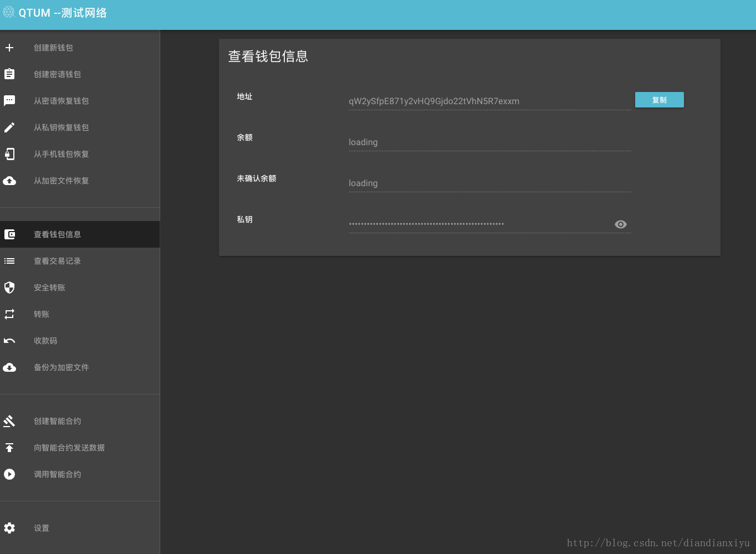Click the play circle icon for 调用智能合约
The width and height of the screenshot is (756, 554).
(9, 474)
